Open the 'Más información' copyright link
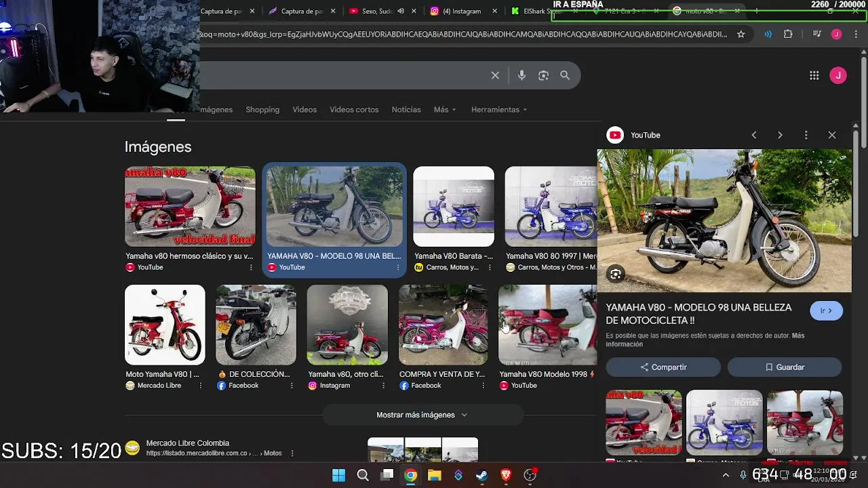868x488 pixels. pyautogui.click(x=705, y=340)
